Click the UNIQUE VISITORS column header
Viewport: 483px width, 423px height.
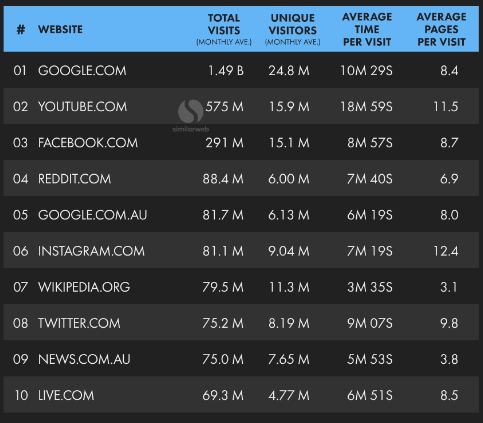pos(293,29)
